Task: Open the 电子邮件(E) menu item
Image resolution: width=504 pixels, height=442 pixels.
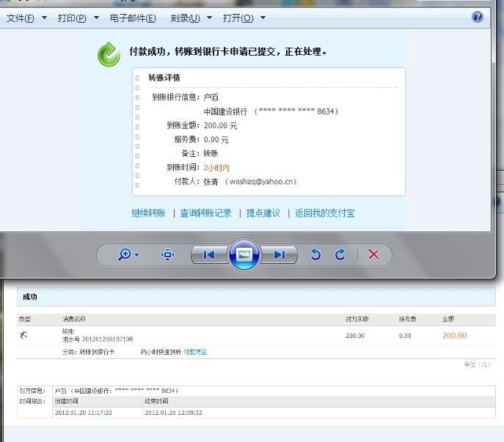Action: (x=133, y=18)
